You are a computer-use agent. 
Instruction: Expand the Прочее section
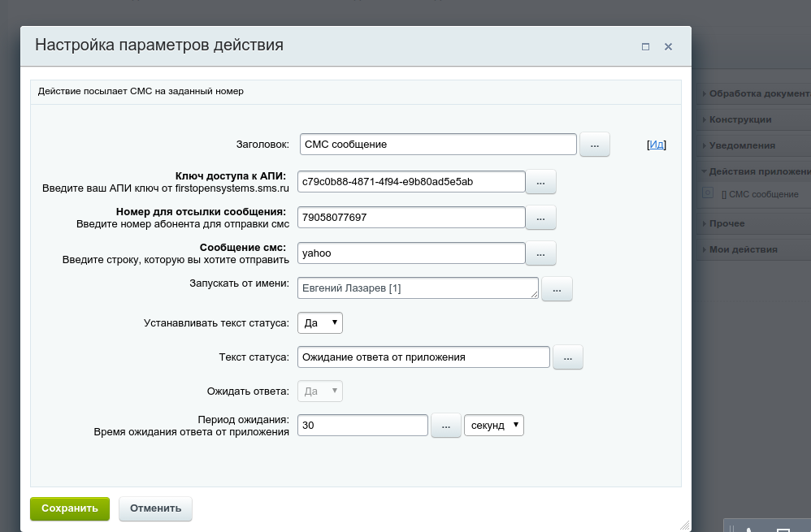(726, 223)
